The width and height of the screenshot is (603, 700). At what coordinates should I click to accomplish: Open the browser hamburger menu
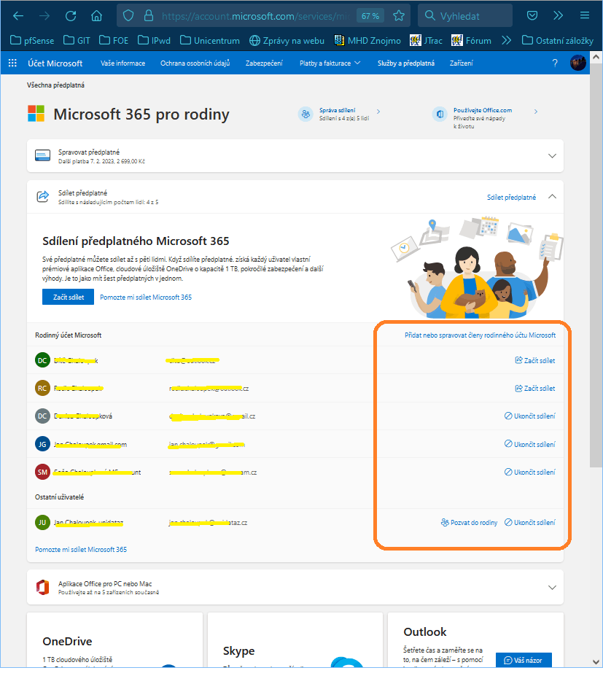tap(585, 16)
